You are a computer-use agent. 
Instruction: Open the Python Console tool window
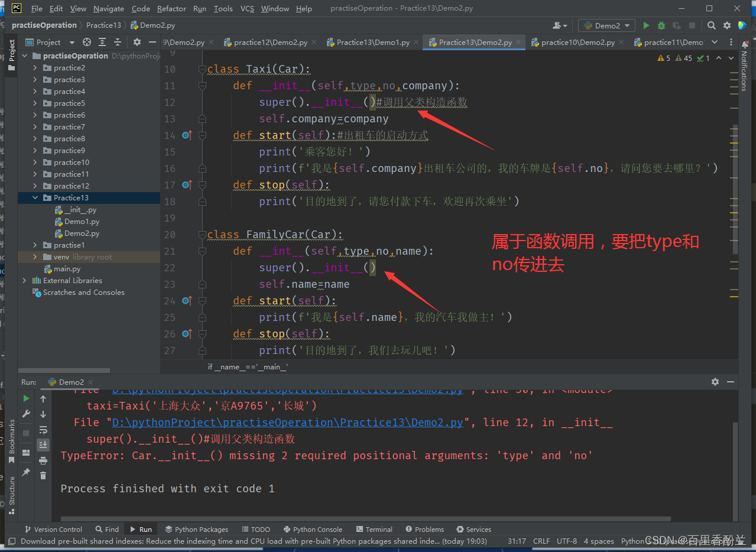(313, 529)
